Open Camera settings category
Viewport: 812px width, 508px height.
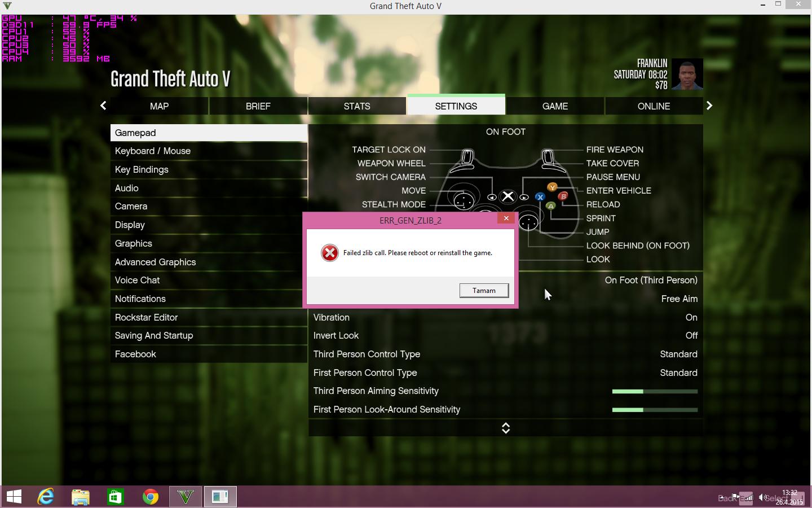click(209, 206)
